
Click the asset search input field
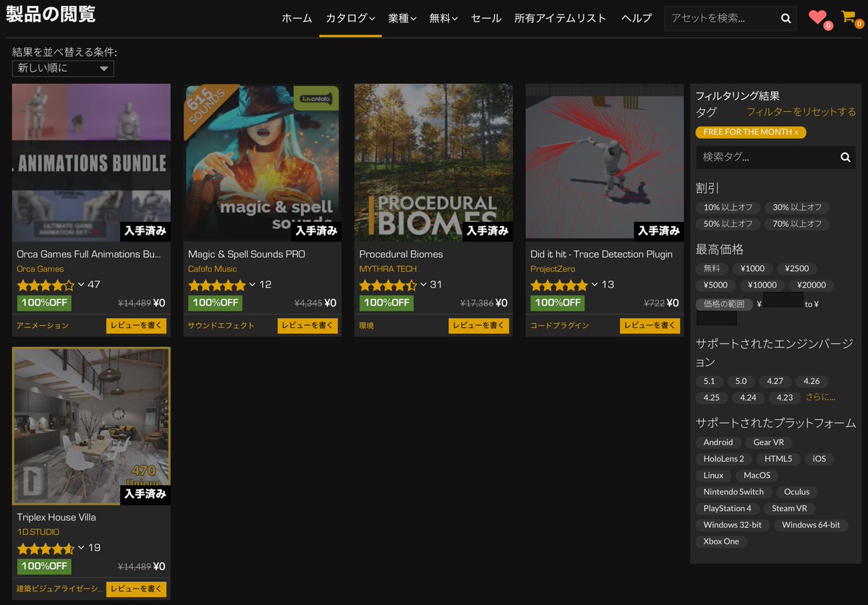coord(721,19)
